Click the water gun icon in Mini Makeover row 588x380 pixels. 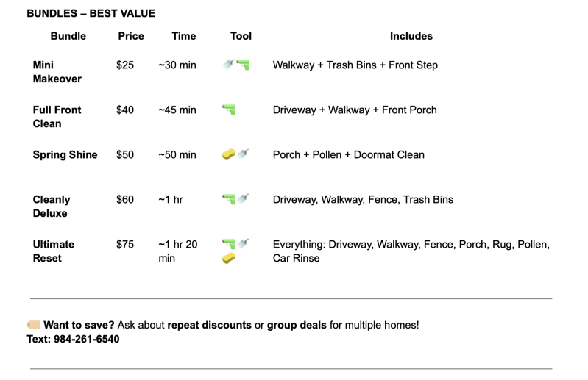coord(244,65)
